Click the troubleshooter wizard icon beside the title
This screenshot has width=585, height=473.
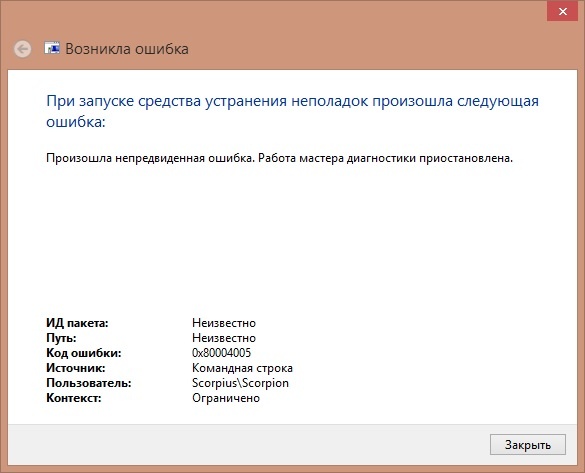click(x=52, y=48)
